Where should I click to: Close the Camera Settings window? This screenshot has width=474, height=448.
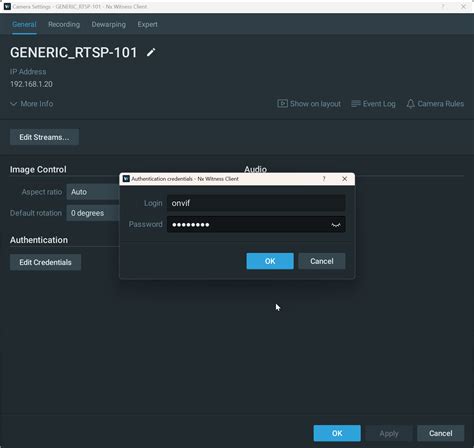coord(463,6)
